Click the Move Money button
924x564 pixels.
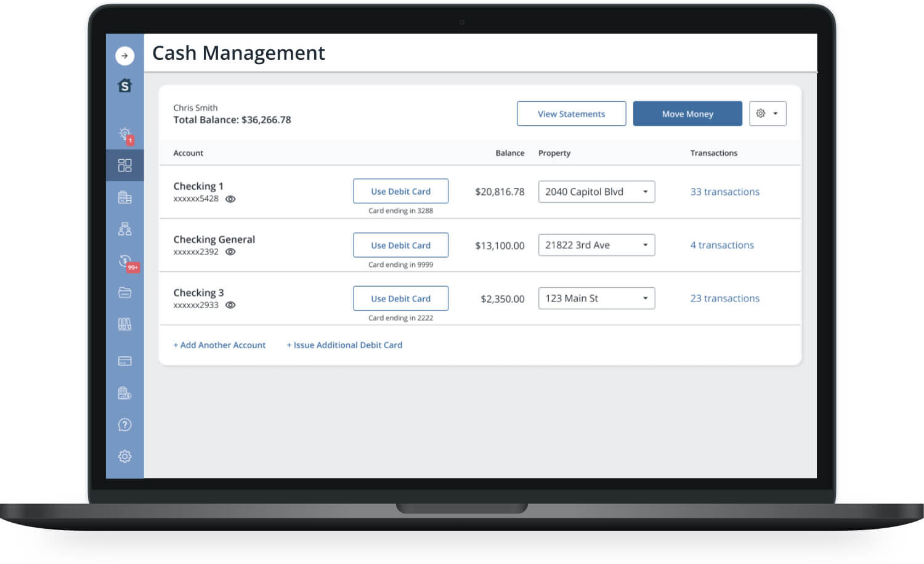click(x=687, y=114)
